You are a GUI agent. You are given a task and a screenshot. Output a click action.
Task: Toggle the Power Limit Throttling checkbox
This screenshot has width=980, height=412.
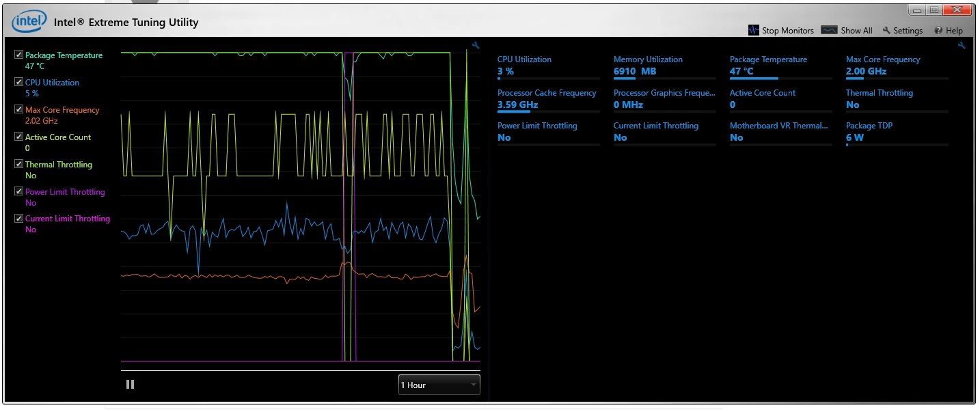tap(18, 191)
